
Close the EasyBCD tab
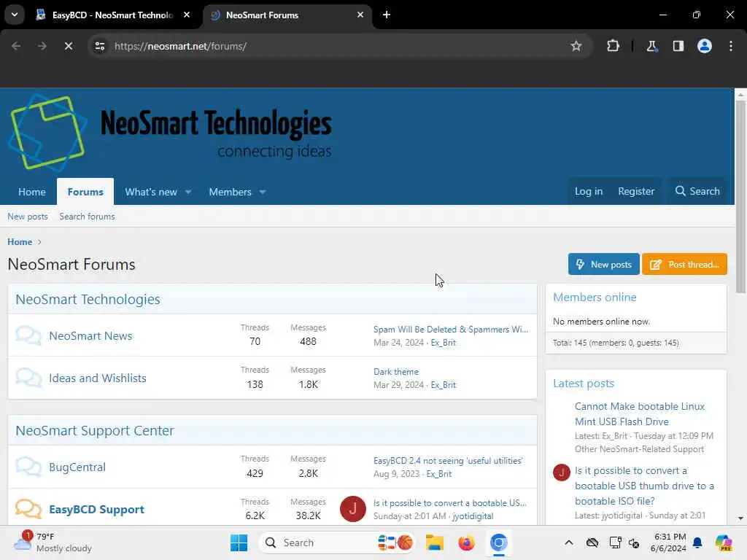[187, 15]
